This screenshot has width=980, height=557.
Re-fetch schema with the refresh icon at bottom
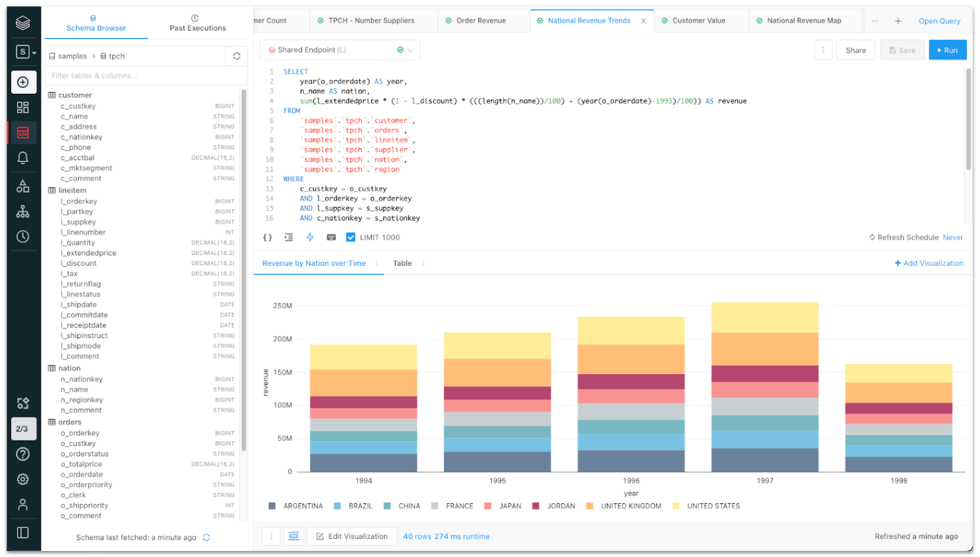click(x=206, y=537)
